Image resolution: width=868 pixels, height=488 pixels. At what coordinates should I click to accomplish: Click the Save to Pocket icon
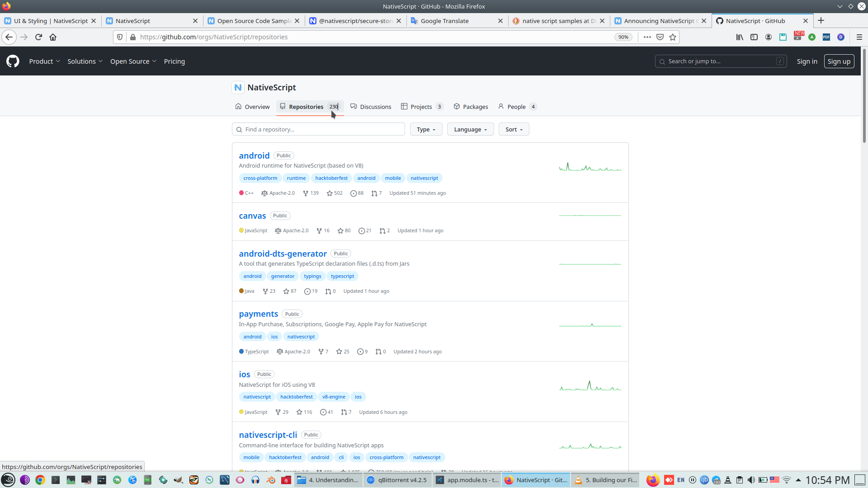660,37
